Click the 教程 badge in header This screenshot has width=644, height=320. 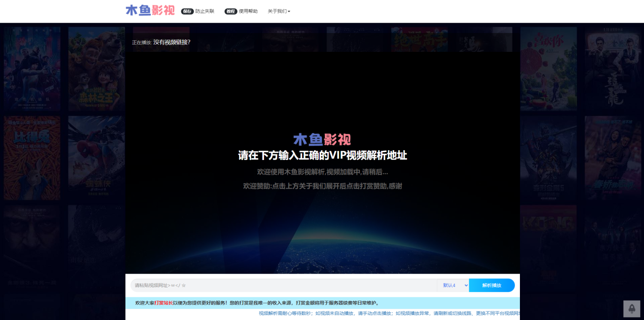pos(231,11)
